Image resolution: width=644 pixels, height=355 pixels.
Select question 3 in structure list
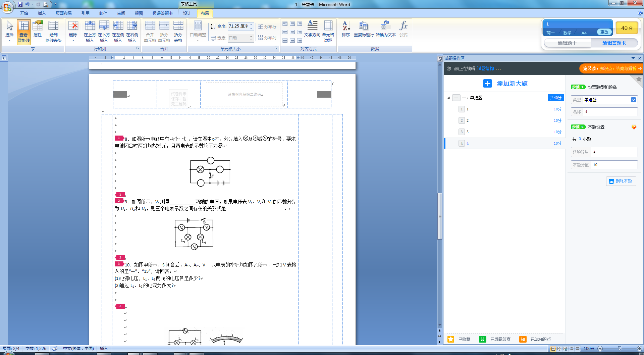pos(504,132)
